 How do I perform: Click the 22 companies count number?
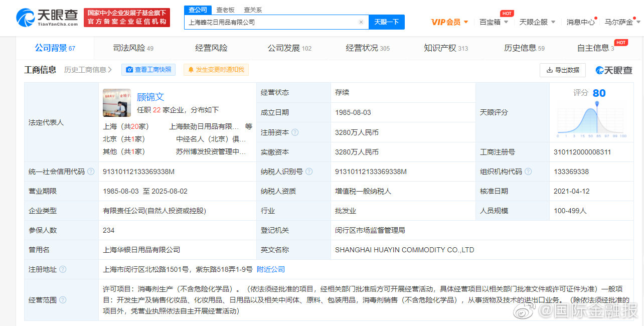coord(156,110)
